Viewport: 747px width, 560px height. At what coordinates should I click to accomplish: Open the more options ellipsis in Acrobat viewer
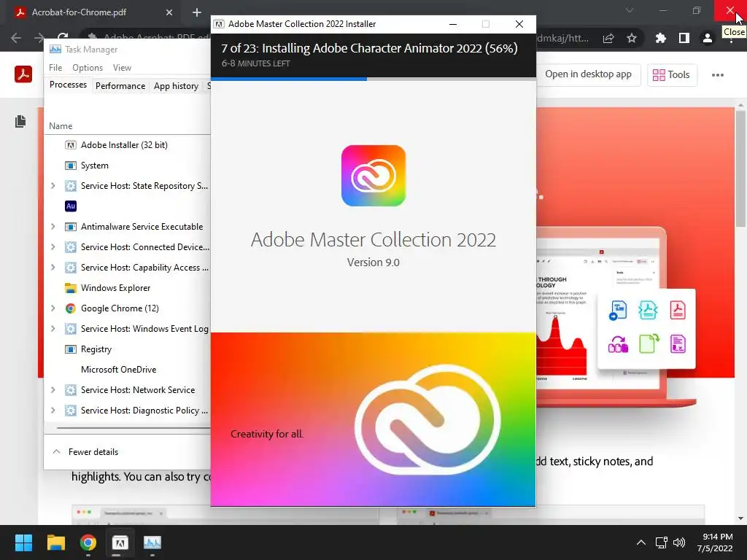tap(718, 75)
